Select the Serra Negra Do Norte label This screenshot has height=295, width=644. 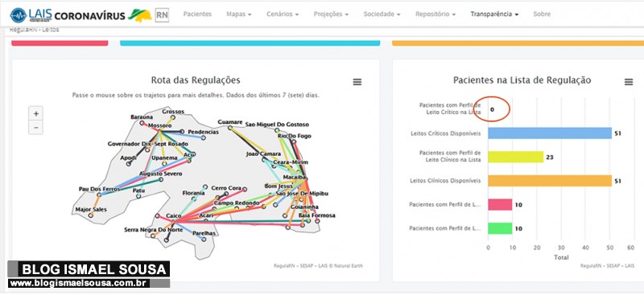tap(154, 230)
